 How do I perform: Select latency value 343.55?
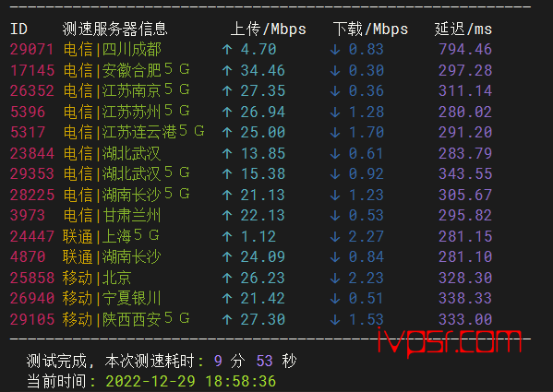click(x=465, y=174)
